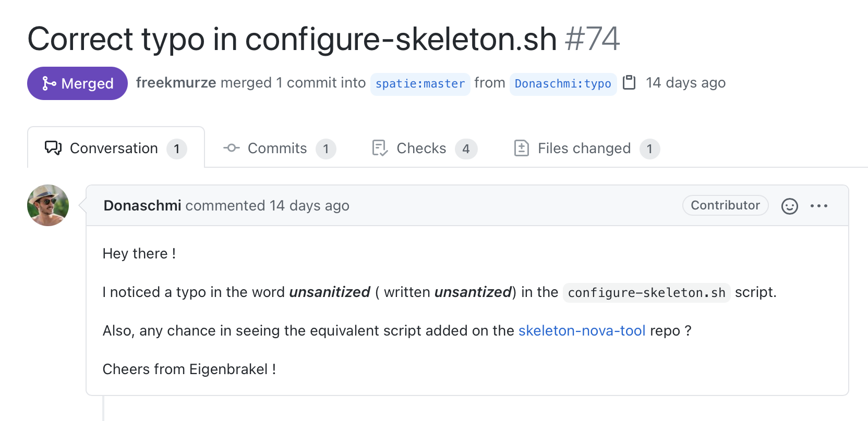
Task: Click the Files changed diff icon
Action: [x=521, y=148]
